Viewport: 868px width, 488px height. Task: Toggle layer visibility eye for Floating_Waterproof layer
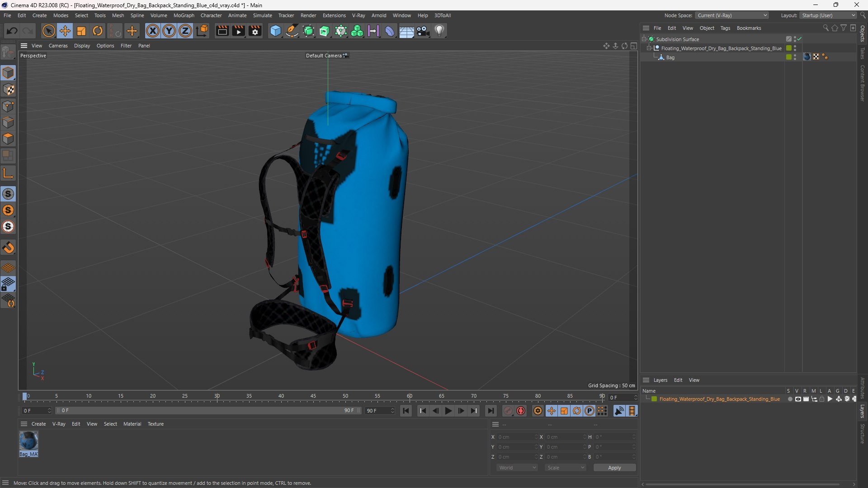click(x=798, y=399)
